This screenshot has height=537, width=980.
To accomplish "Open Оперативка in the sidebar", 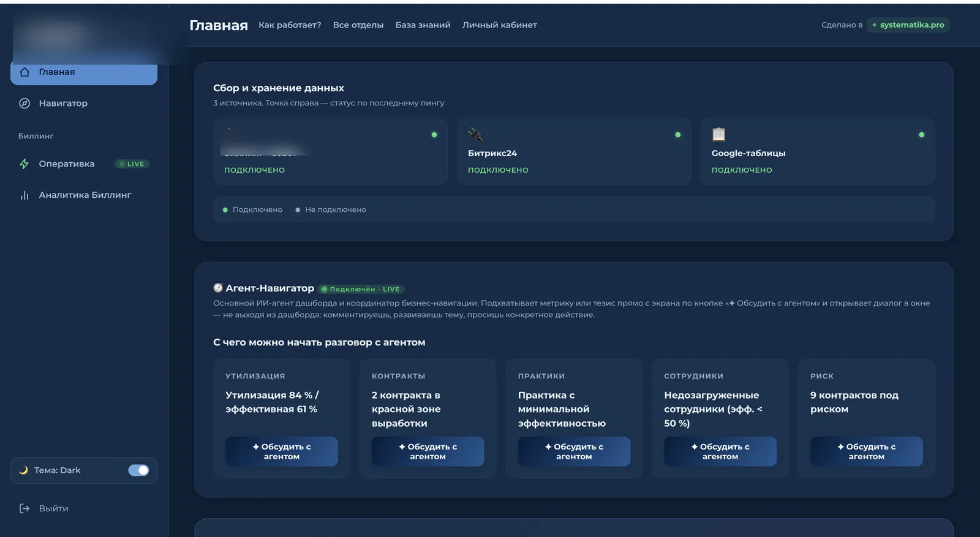I will tap(84, 164).
